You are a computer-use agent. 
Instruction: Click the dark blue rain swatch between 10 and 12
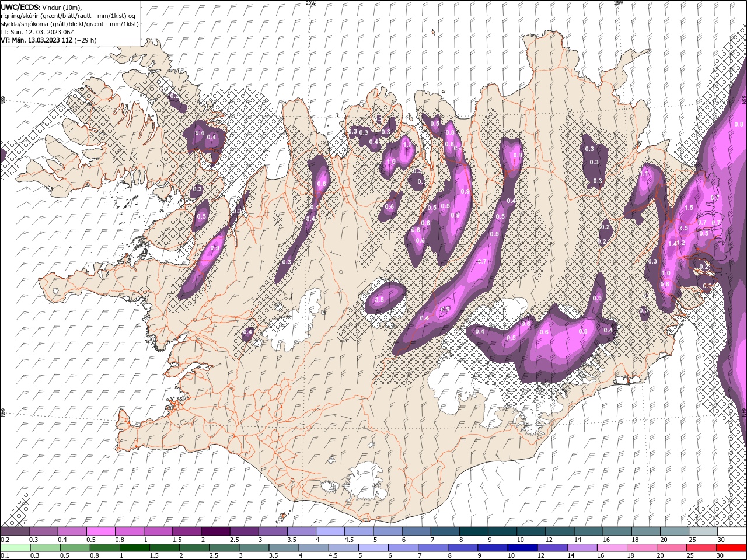point(521,548)
